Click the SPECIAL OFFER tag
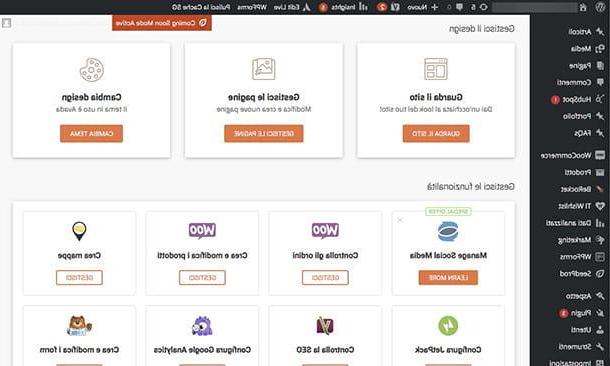 tap(448, 211)
